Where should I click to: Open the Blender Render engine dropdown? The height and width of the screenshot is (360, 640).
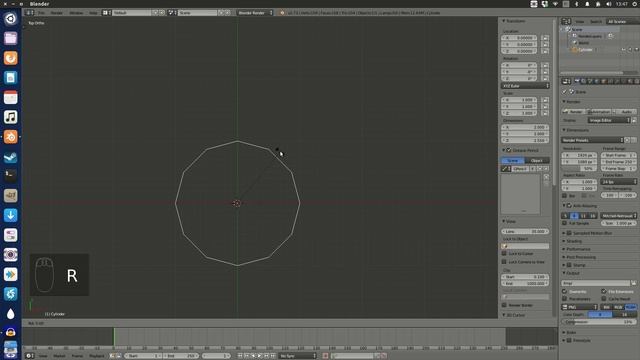pyautogui.click(x=255, y=13)
